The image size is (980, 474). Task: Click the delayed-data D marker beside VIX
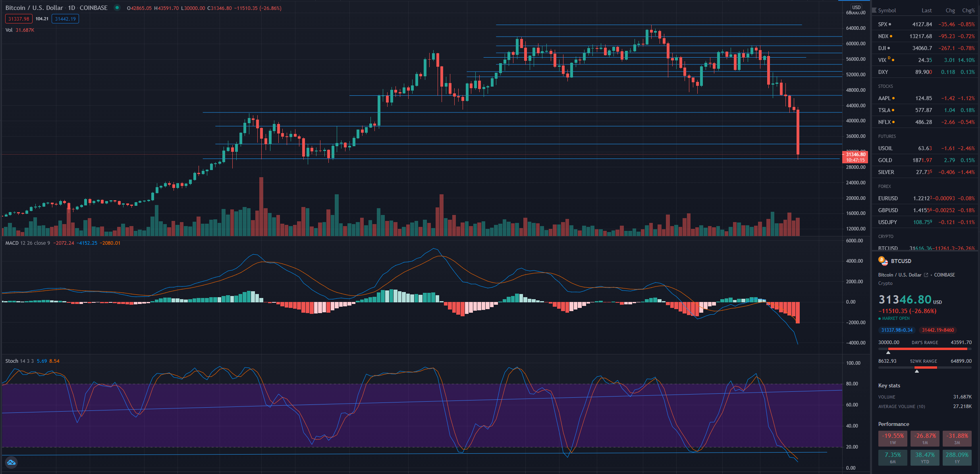(x=889, y=58)
